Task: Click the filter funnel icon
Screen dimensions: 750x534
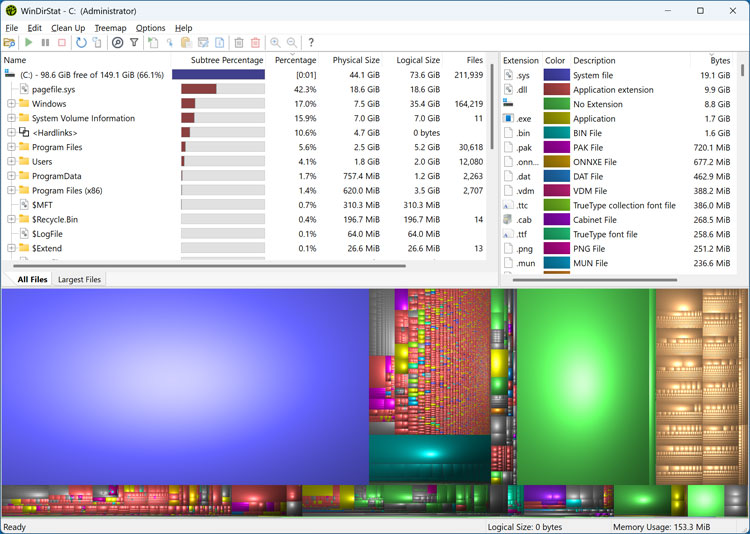Action: pyautogui.click(x=134, y=43)
